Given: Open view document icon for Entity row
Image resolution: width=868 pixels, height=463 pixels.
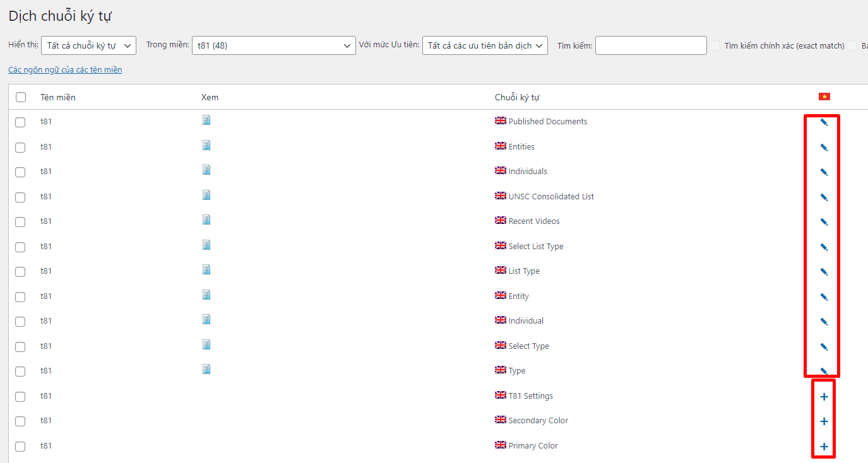Looking at the screenshot, I should click(x=206, y=295).
